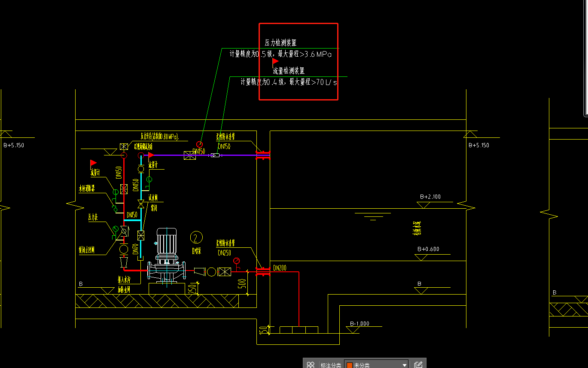Click the right-side B+5.150 elevation label
Image resolution: width=588 pixels, height=368 pixels.
479,145
